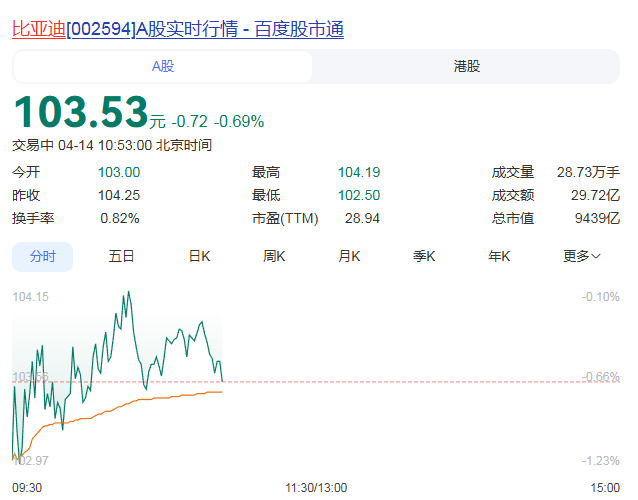638x500 pixels.
Task: Switch chart to 周K
Action: point(274,256)
